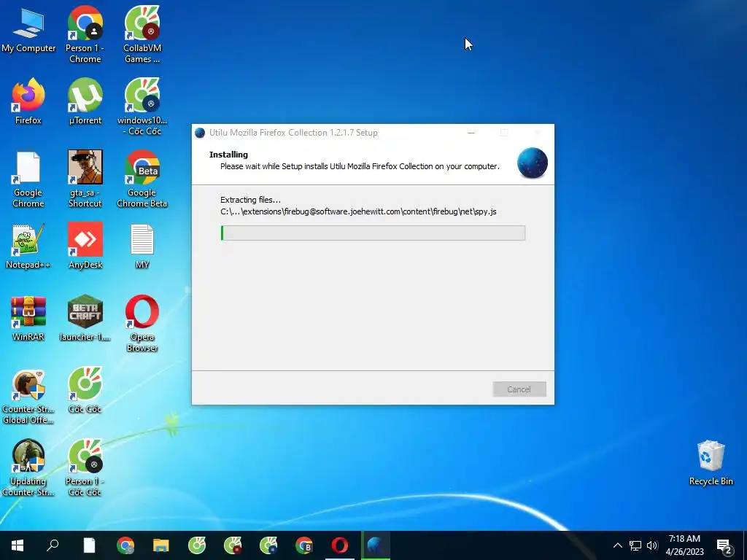Click the installer's blue globe logo
The image size is (747, 560).
point(532,163)
